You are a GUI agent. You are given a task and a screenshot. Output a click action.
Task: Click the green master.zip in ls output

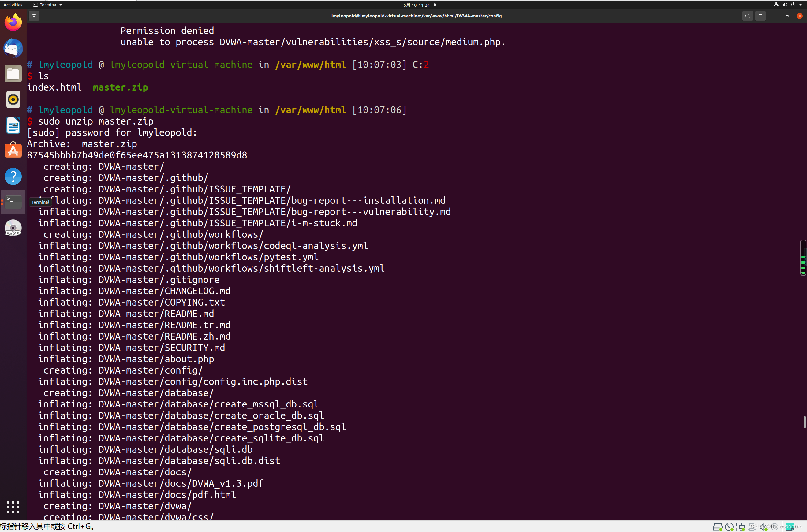point(121,87)
